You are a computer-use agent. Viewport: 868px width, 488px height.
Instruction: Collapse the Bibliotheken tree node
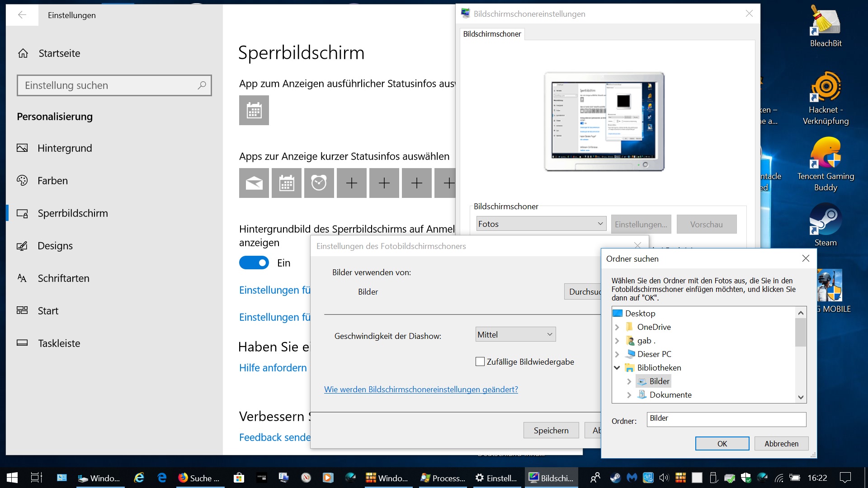(617, 368)
